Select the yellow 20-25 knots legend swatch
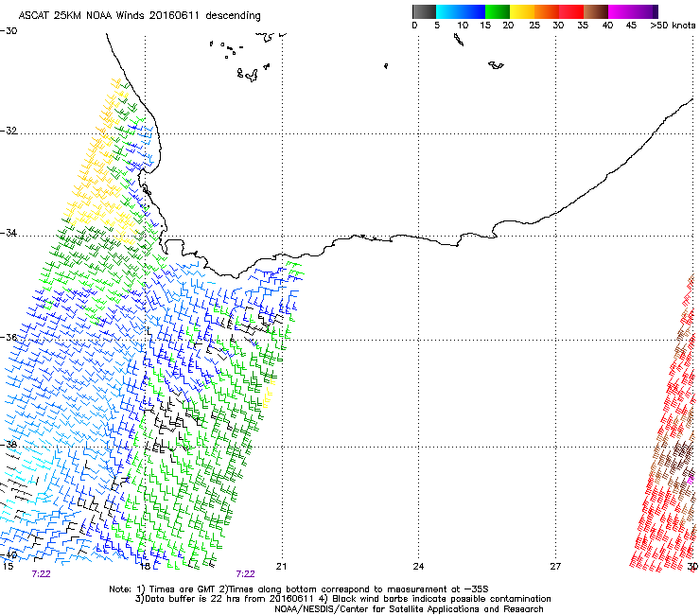The width and height of the screenshot is (700, 615). click(x=522, y=11)
